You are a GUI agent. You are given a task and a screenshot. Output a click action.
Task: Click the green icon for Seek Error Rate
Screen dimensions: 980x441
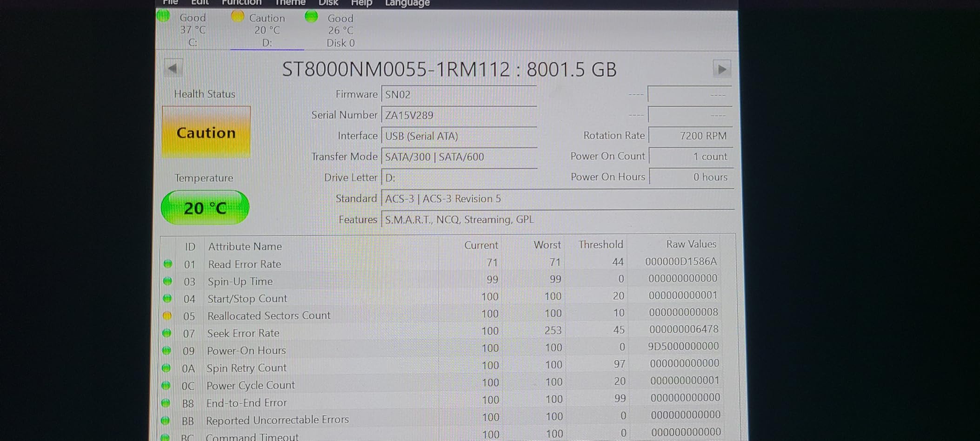point(167,333)
